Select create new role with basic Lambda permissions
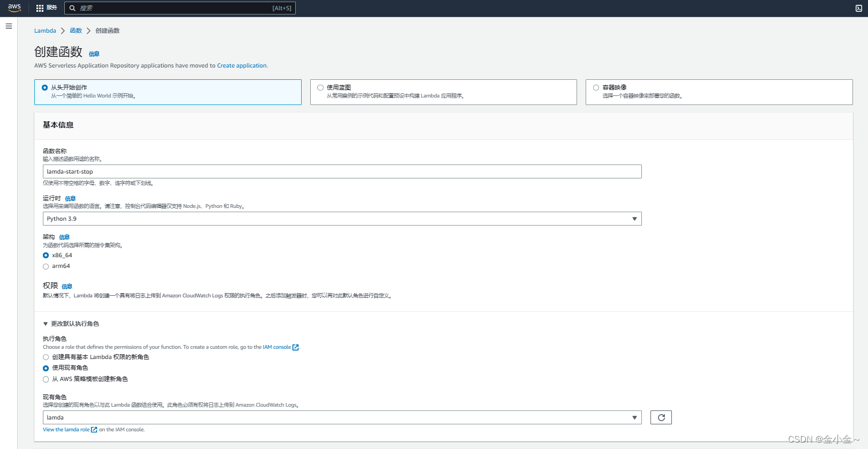The width and height of the screenshot is (868, 449). [46, 357]
